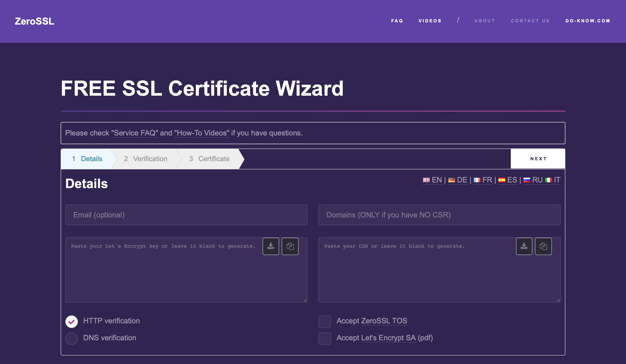626x364 pixels.
Task: Select DNS verification
Action: 72,338
